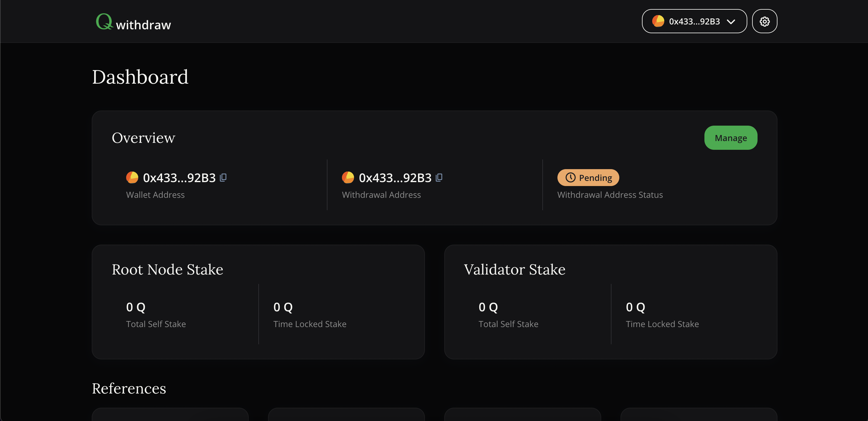
Task: Click the header account avatar icon
Action: 658,21
